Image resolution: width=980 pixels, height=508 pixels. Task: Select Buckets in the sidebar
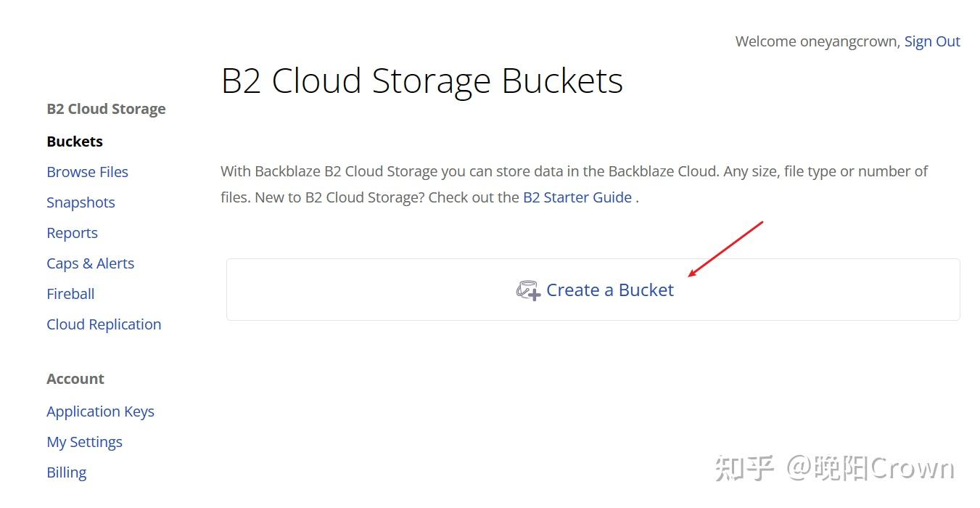[x=74, y=141]
